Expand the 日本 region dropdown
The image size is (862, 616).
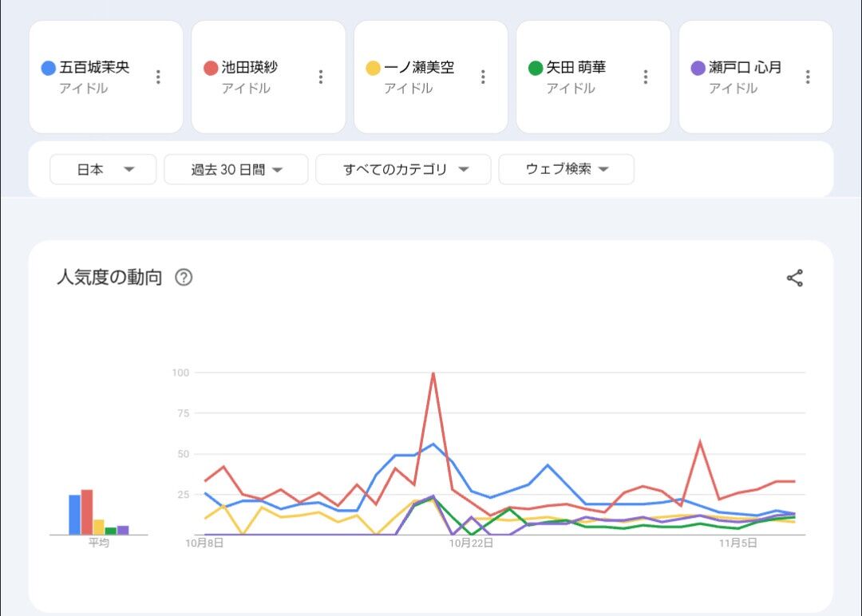[103, 169]
